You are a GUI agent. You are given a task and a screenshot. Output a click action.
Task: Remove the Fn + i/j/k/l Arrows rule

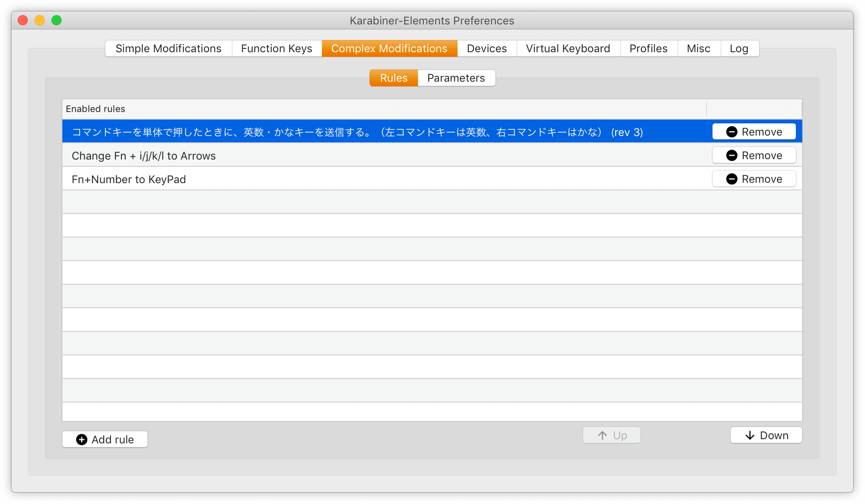(754, 155)
